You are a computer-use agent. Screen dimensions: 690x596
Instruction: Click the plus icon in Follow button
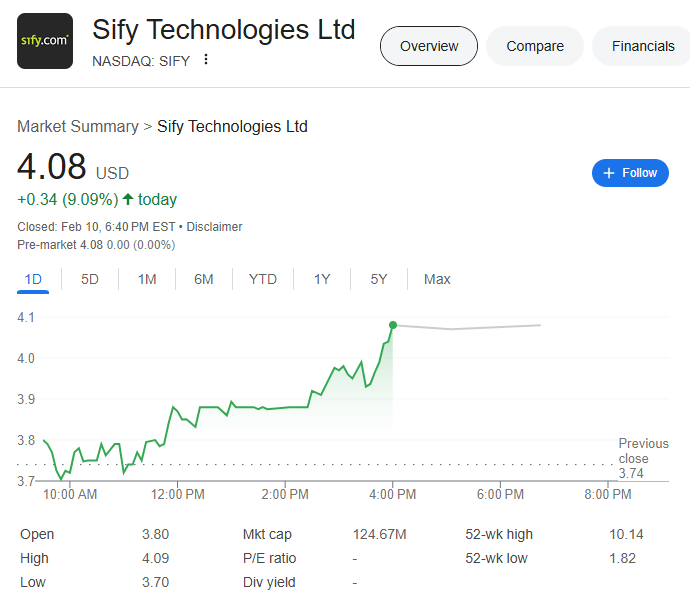[x=608, y=173]
